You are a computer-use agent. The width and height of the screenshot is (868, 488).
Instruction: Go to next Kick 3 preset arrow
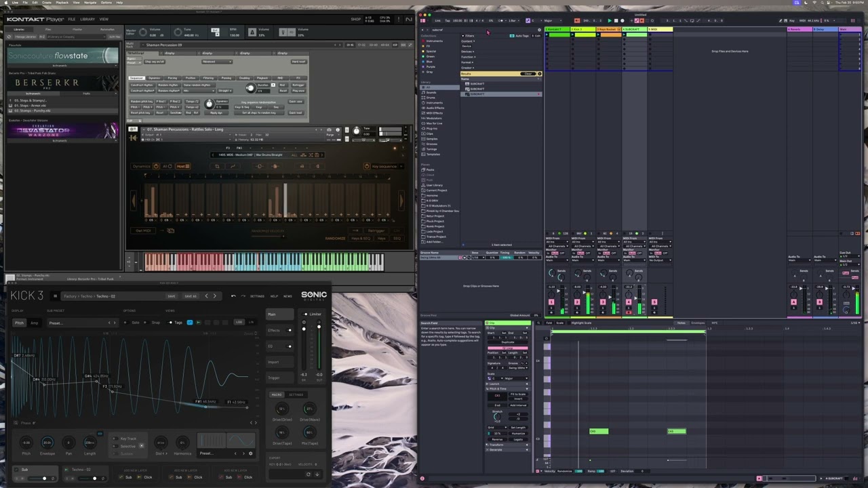click(x=215, y=296)
